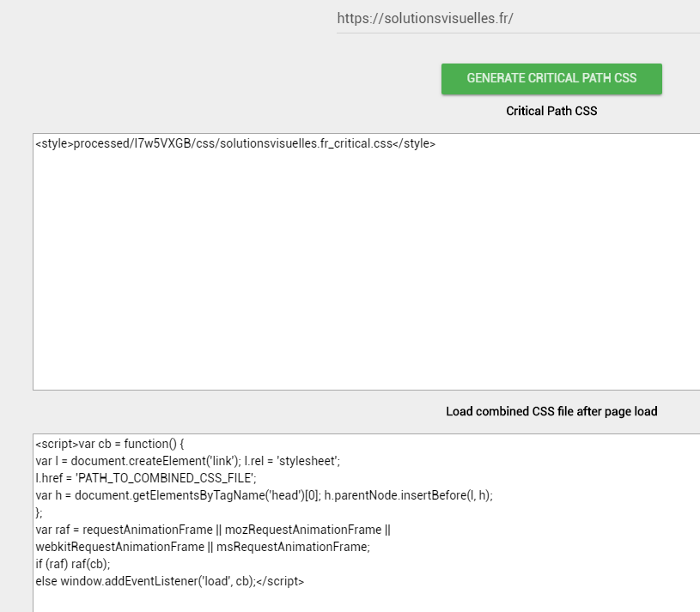The width and height of the screenshot is (700, 612).
Task: Click the line starting with var raf
Action: tap(213, 530)
